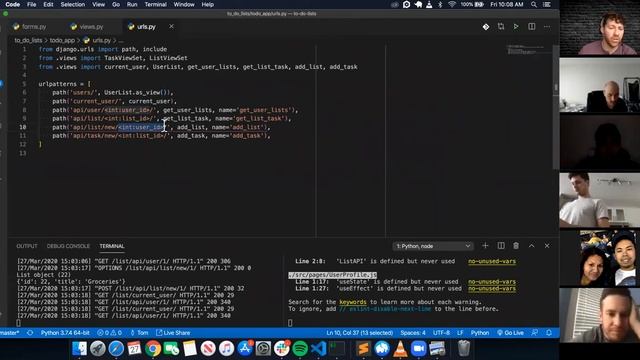Click the editor vertical scrollbar
This screenshot has width=640, height=360.
coord(556,106)
